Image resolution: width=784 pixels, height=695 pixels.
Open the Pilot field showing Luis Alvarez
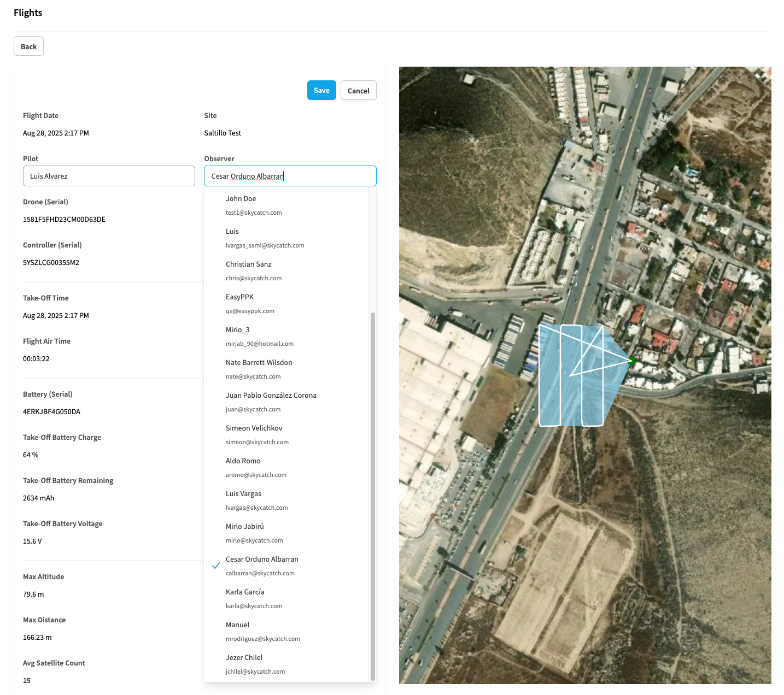pyautogui.click(x=109, y=176)
